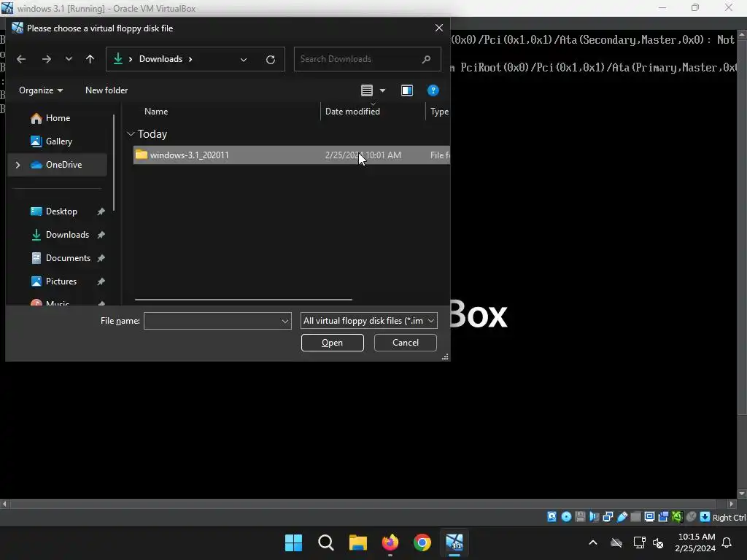Click the Open button
The height and width of the screenshot is (560, 747).
333,343
